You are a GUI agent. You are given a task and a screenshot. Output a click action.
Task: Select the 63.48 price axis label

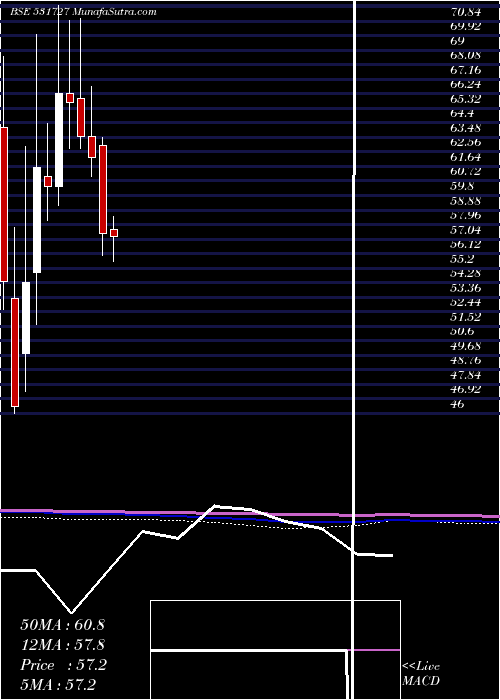click(466, 128)
